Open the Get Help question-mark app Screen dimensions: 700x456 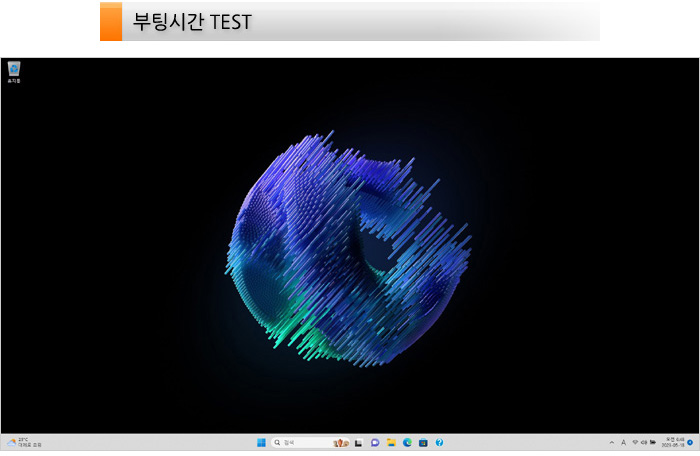[x=439, y=443]
